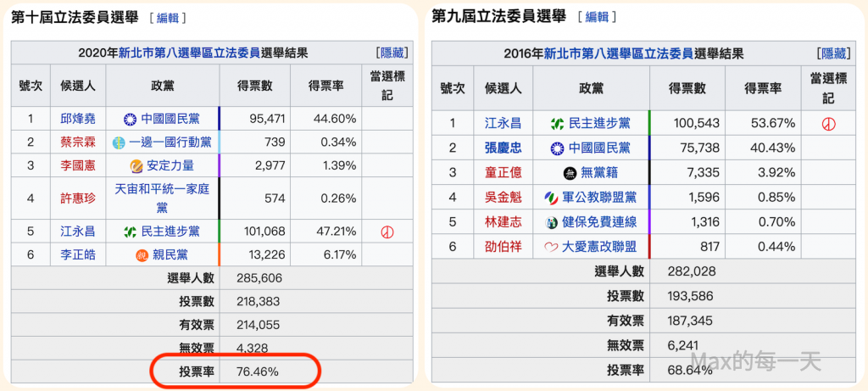Click the Kuomintang party emblem in 2020 table
868x391 pixels.
click(131, 120)
